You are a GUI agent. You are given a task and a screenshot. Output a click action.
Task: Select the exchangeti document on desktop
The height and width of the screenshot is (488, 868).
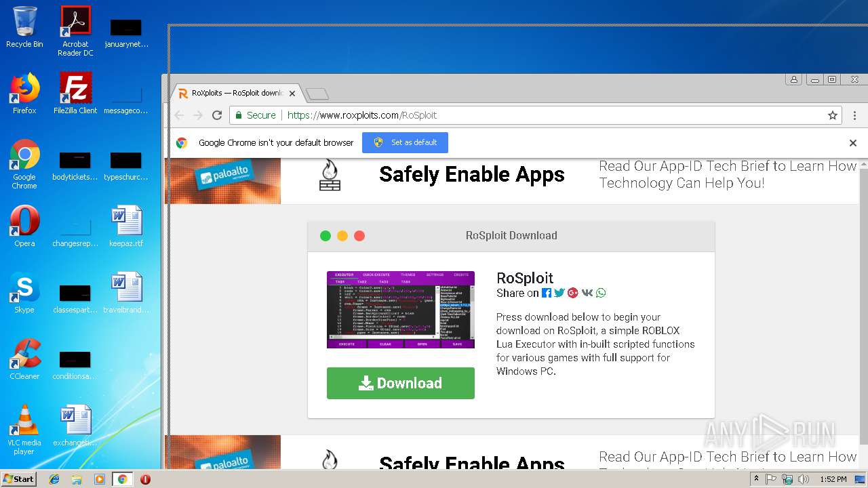tap(75, 426)
